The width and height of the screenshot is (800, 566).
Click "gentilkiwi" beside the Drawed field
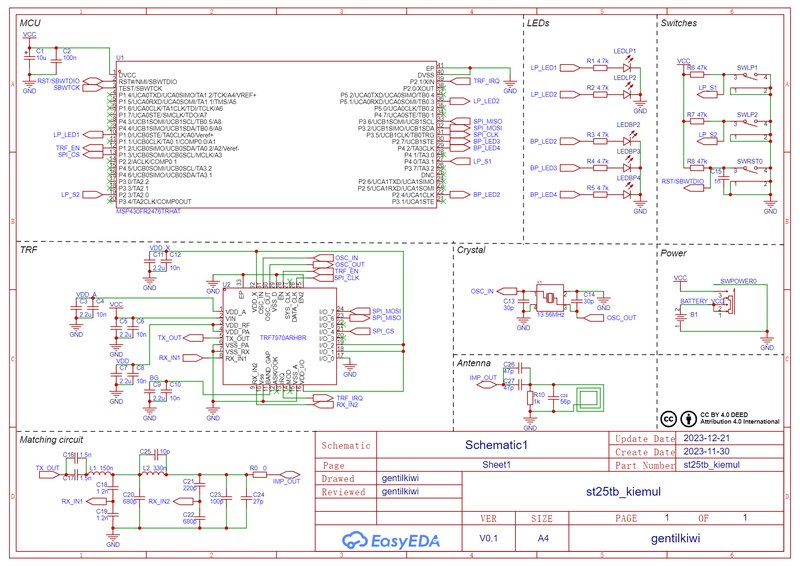tap(400, 478)
